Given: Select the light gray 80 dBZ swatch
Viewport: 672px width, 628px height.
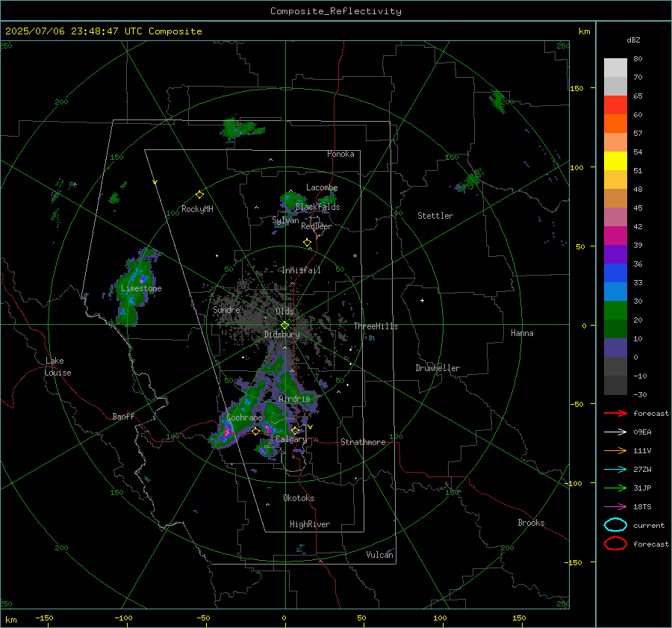Looking at the screenshot, I should 615,67.
